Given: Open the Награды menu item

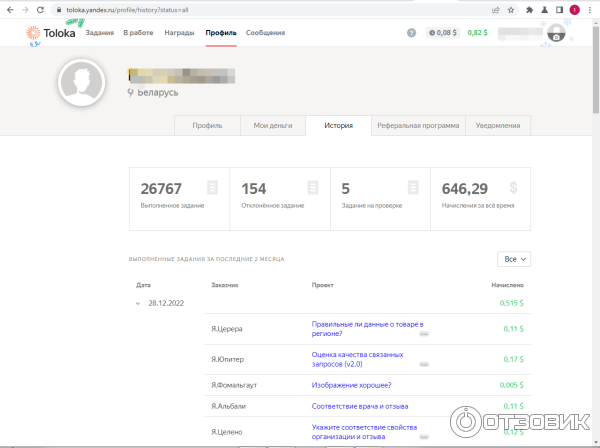Looking at the screenshot, I should click(179, 33).
